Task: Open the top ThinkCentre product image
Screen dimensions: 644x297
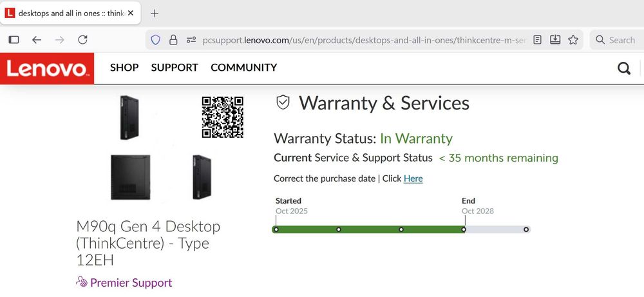Action: pyautogui.click(x=129, y=117)
